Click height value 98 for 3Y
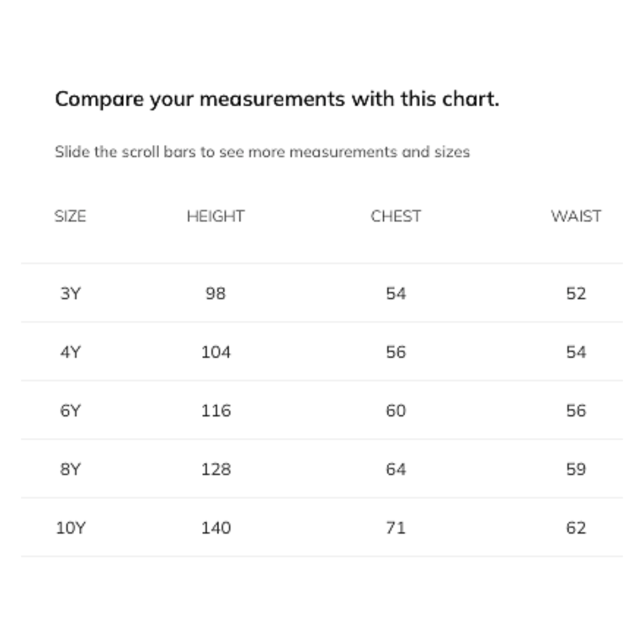Viewport: 644px width, 644px height. [x=216, y=294]
